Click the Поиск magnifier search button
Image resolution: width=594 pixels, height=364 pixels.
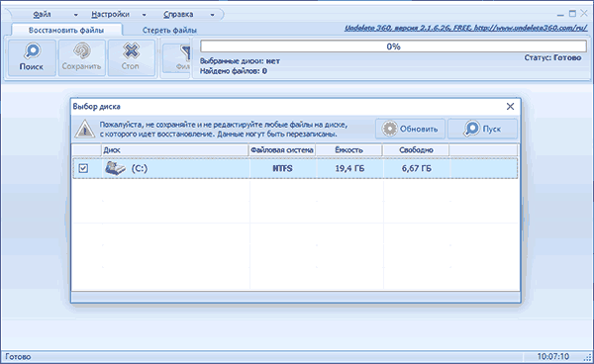tap(32, 58)
